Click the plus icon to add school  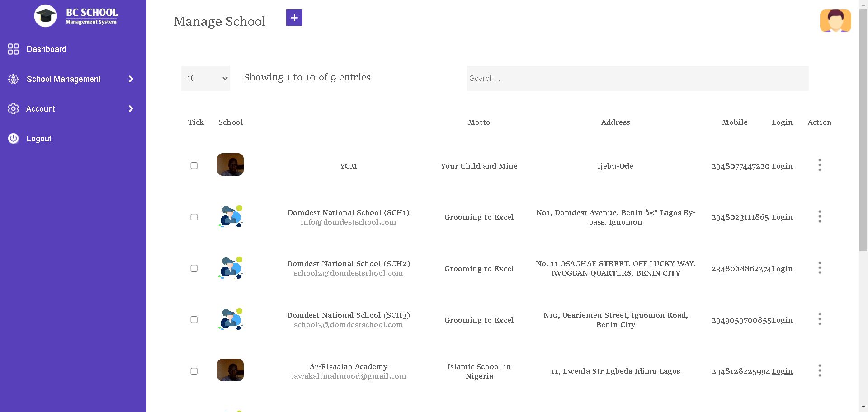(x=294, y=18)
